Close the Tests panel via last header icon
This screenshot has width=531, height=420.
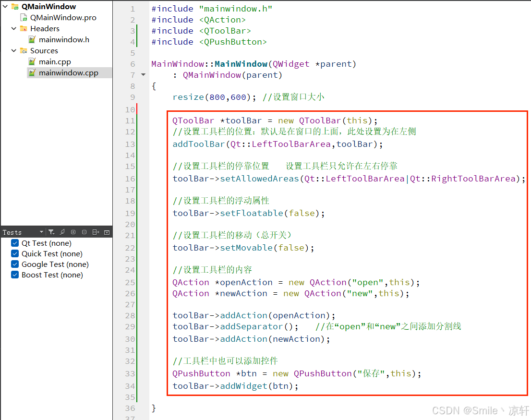coord(107,232)
